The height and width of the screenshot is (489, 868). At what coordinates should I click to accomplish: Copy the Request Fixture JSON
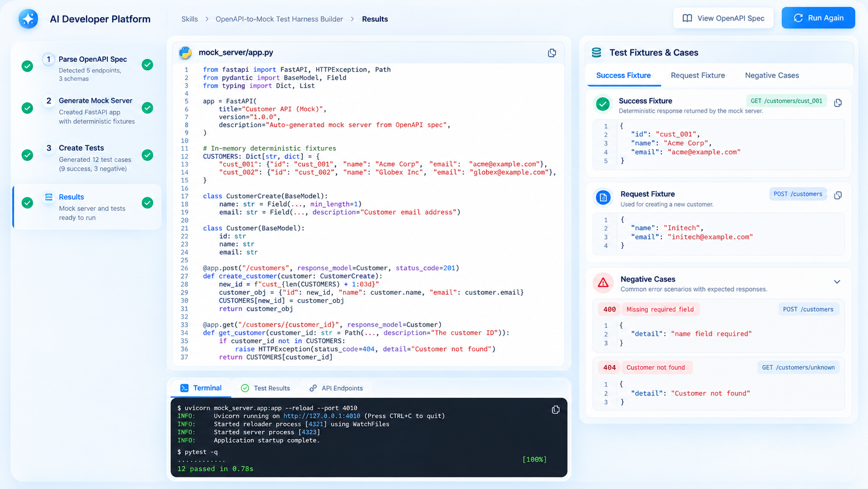click(838, 195)
